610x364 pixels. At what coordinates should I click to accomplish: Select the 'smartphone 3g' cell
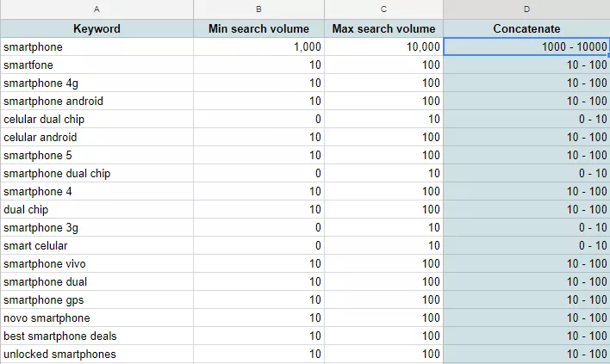tap(96, 228)
